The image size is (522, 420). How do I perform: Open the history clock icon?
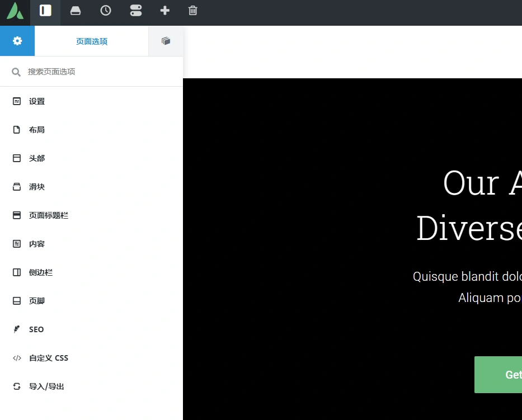[106, 12]
